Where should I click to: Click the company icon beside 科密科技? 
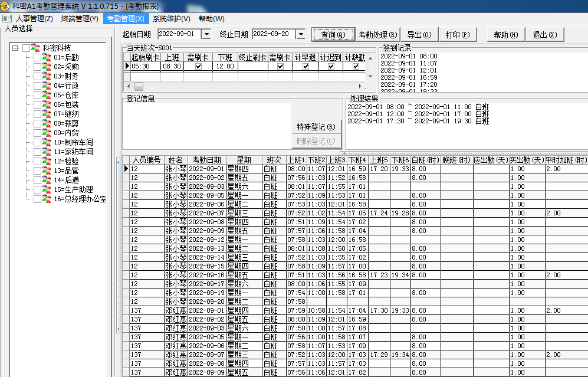(x=35, y=48)
